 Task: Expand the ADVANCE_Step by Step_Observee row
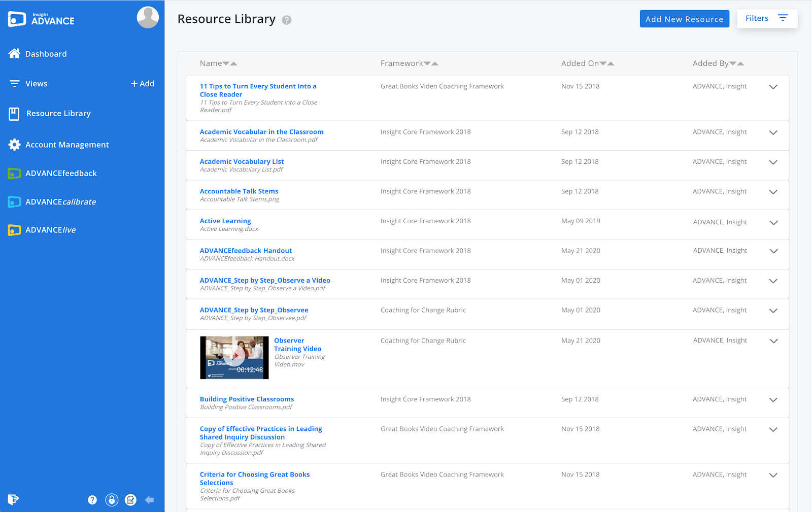click(x=773, y=311)
